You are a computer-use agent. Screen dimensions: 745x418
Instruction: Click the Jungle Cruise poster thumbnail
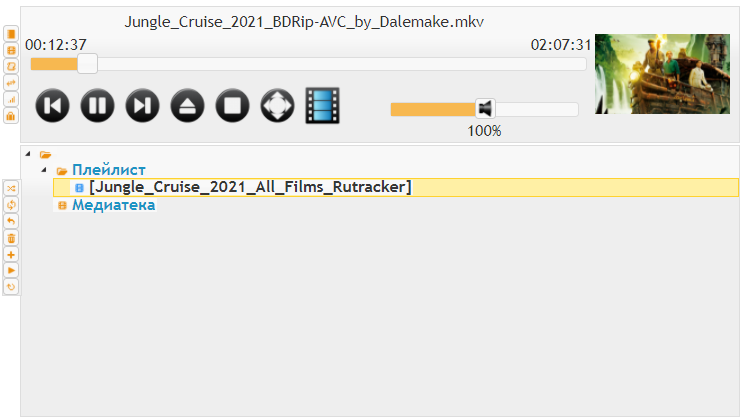point(662,74)
